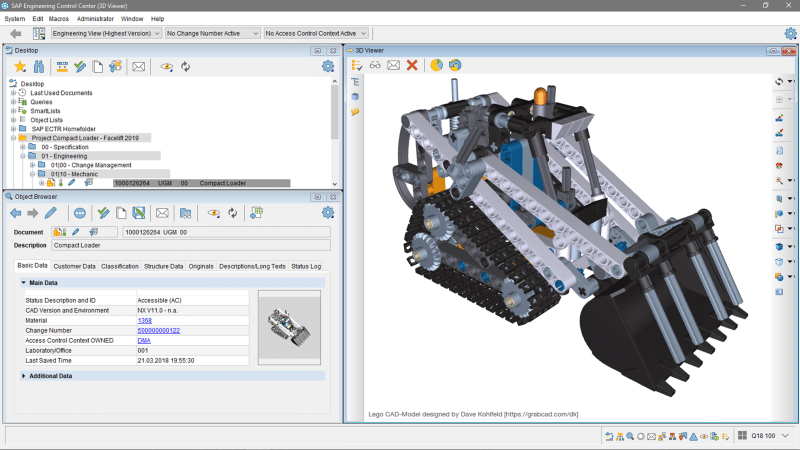Click the envelope icon in Object Browser toolbar
Screen dimensions: 800x450
pos(162,213)
